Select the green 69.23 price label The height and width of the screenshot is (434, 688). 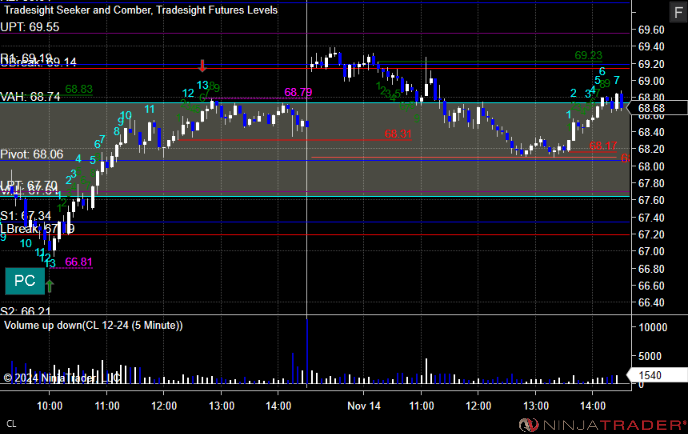[588, 55]
